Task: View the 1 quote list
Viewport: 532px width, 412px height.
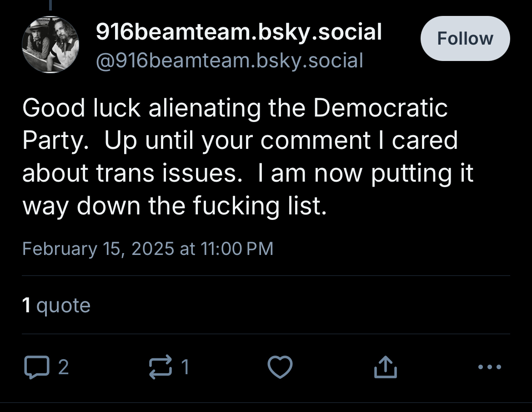Action: coord(56,305)
